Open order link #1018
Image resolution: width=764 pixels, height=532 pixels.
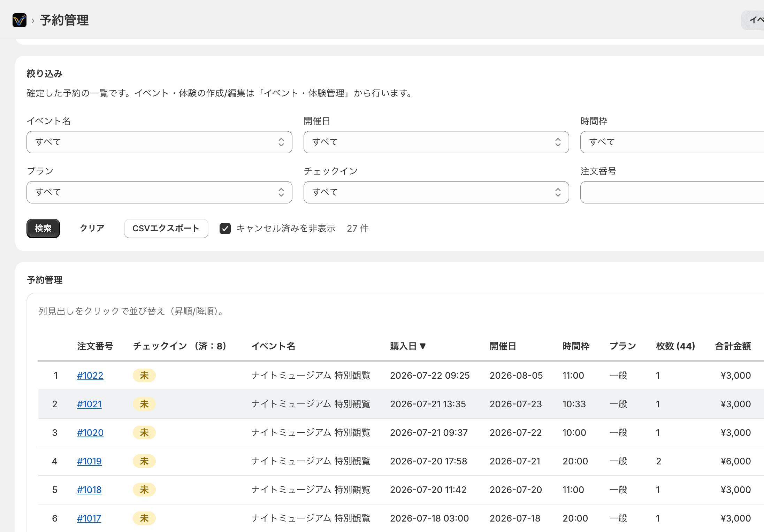tap(89, 490)
